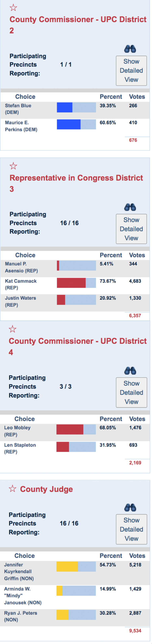Click binoculars icon for Congress District 3 race

pos(130,207)
